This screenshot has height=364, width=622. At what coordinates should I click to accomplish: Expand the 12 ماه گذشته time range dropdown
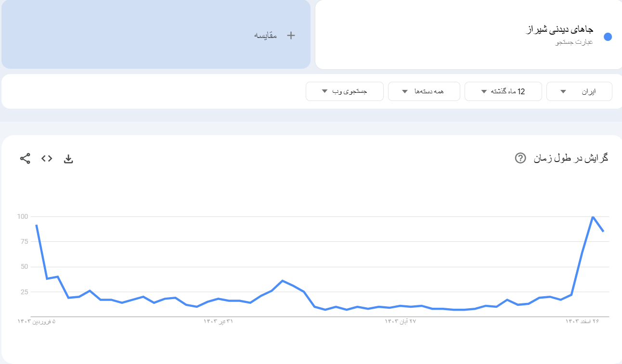503,91
